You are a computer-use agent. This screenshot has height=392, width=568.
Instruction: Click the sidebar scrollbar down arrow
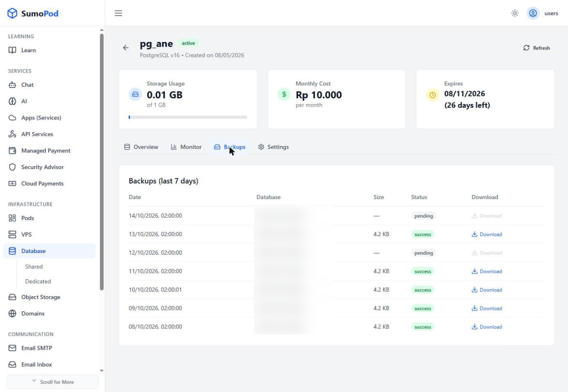point(102,370)
